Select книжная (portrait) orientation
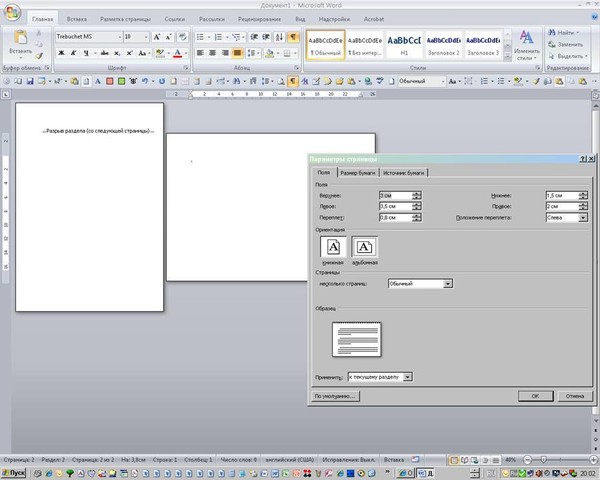600x480 pixels. click(333, 247)
